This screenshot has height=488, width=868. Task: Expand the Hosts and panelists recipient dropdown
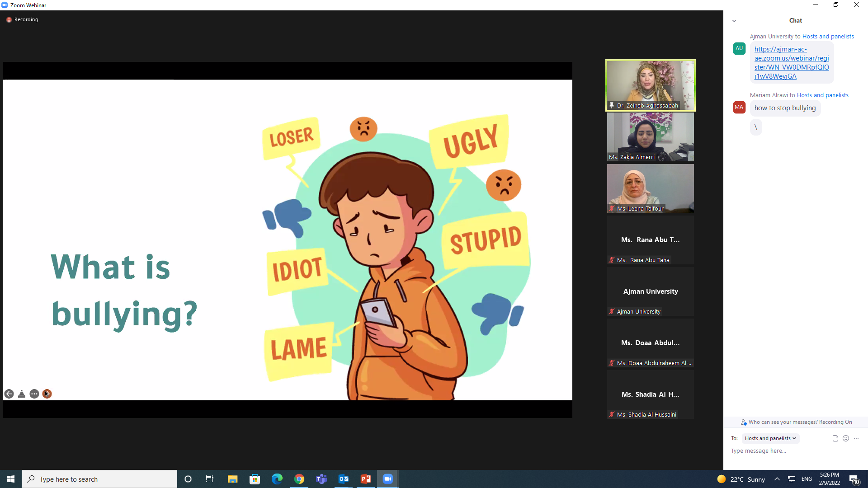coord(770,438)
